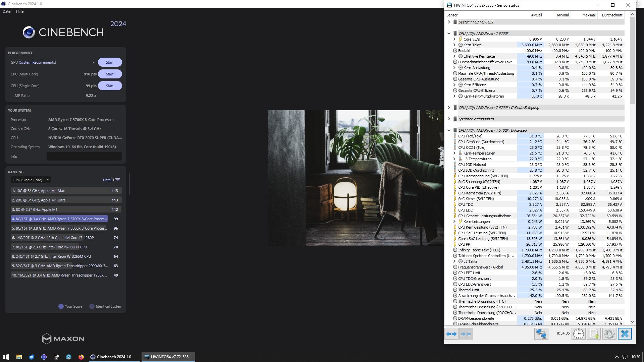Click the blue X close-sensors button in HWiNFO toolbar

tap(625, 334)
